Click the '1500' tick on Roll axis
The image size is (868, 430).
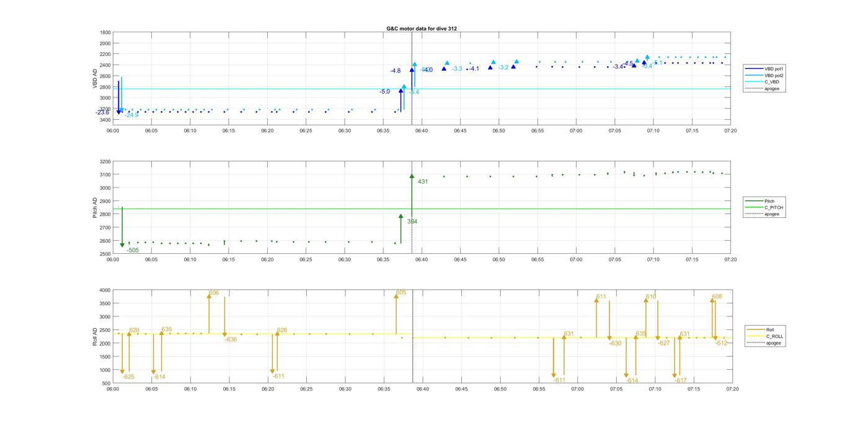pos(105,356)
